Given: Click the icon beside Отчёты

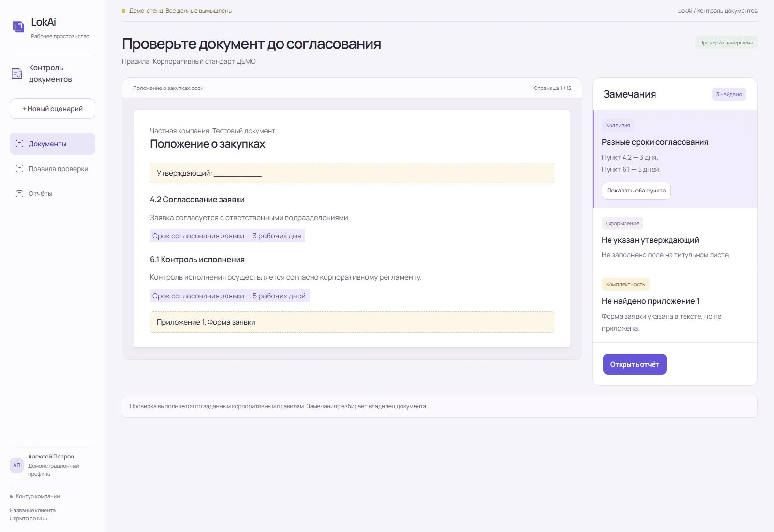Looking at the screenshot, I should pyautogui.click(x=20, y=193).
